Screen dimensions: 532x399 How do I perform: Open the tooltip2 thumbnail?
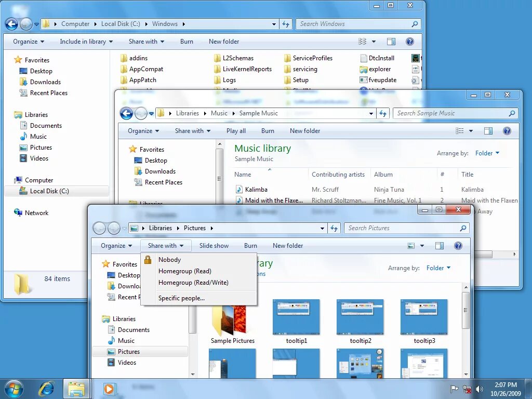click(x=361, y=322)
